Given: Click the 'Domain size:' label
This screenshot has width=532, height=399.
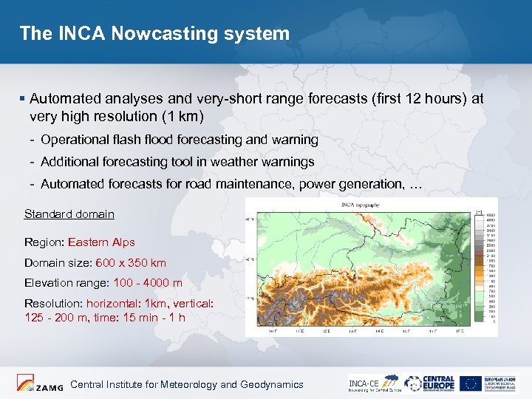Looking at the screenshot, I should tap(58, 263).
